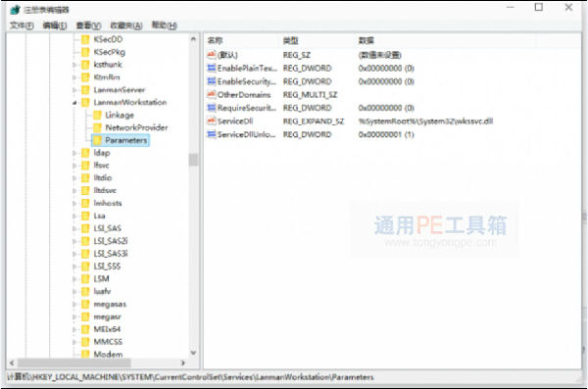
Task: Select the MMCSS tree item
Action: click(108, 342)
